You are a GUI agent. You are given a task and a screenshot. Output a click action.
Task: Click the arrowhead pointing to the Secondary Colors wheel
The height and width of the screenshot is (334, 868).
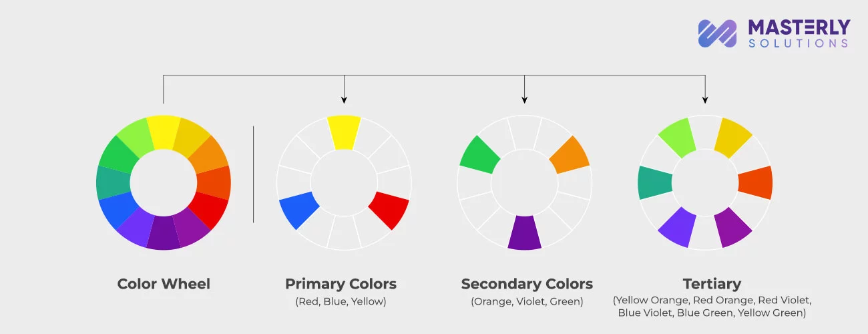[x=524, y=100]
